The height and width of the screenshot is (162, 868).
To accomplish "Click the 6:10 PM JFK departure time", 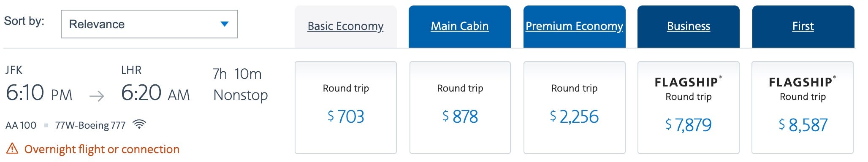I will 39,93.
